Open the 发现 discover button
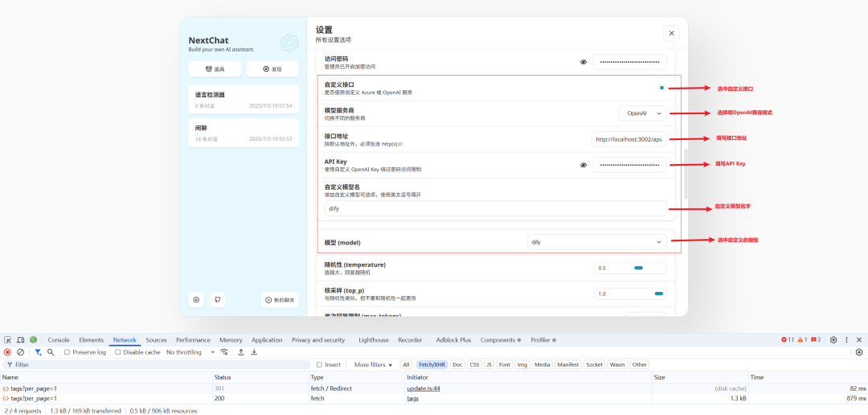Viewport: 868px width, 415px height. coord(272,68)
